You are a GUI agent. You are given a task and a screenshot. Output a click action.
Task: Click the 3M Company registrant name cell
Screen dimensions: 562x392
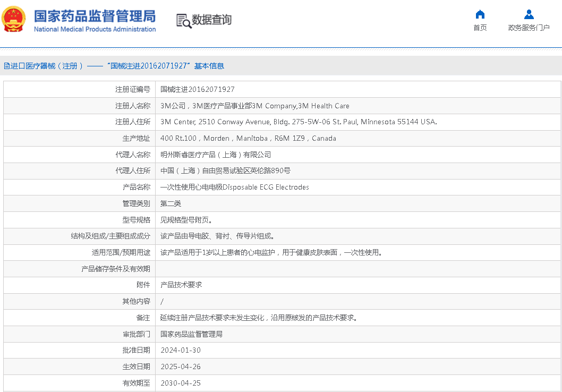pyautogui.click(x=254, y=106)
